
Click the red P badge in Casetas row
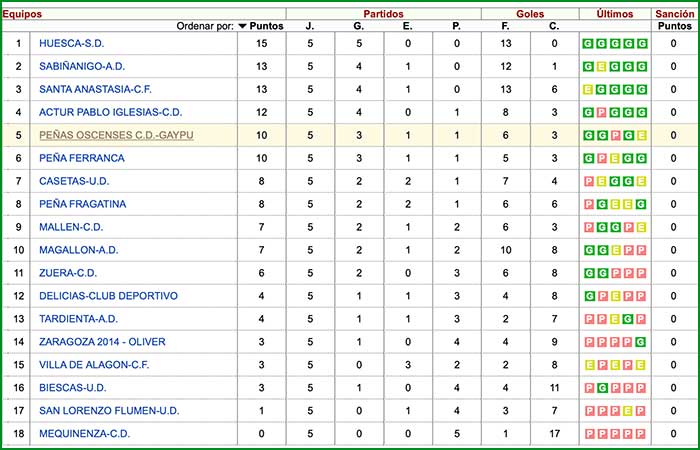[x=589, y=181]
